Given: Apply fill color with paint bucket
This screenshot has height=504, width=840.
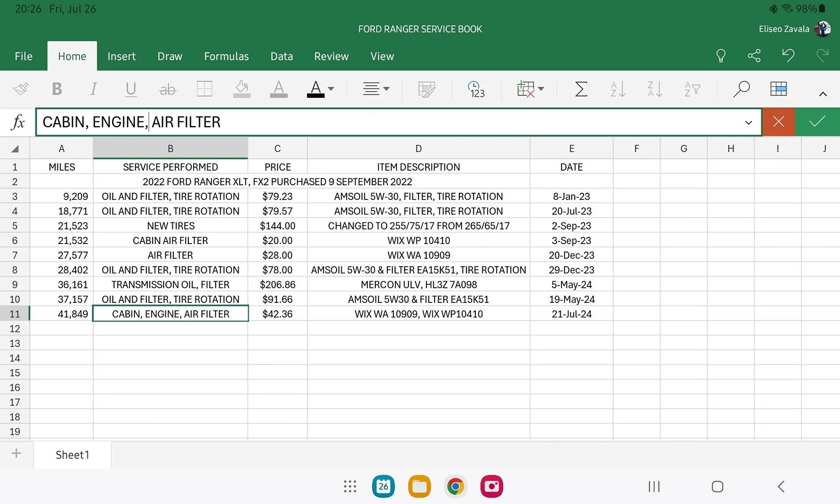Looking at the screenshot, I should (241, 89).
